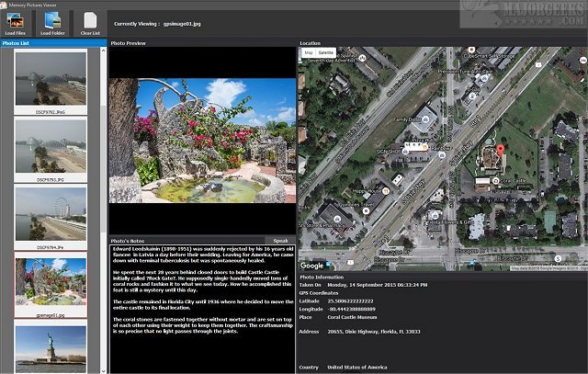
Task: Switch map to Map view
Action: click(308, 54)
